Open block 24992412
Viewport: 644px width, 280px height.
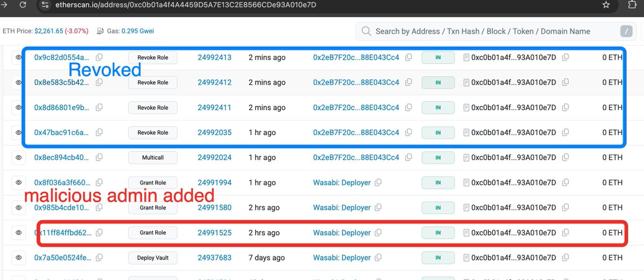(x=215, y=82)
